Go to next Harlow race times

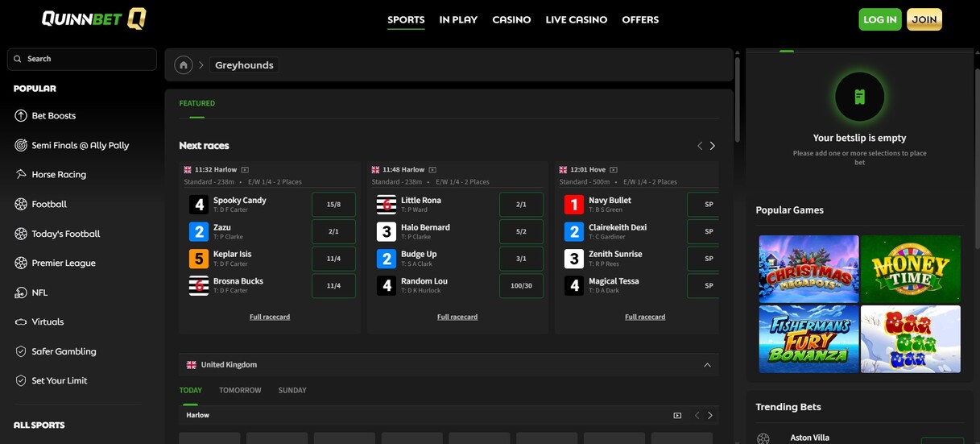point(709,416)
